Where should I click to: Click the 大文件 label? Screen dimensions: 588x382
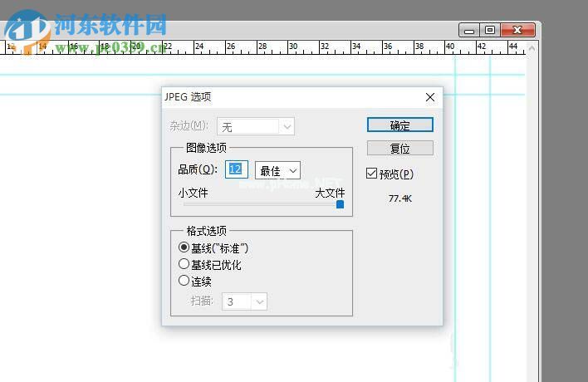(330, 193)
